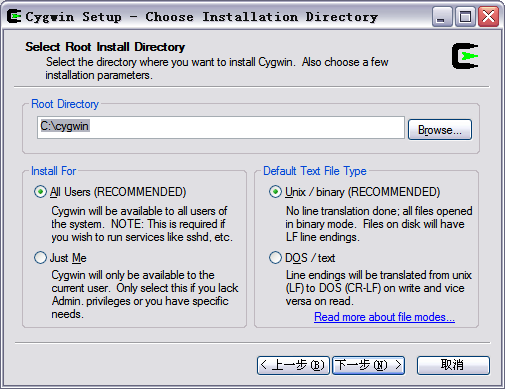Choose Unix / binary file type
Image resolution: width=505 pixels, height=389 pixels.
pyautogui.click(x=275, y=192)
